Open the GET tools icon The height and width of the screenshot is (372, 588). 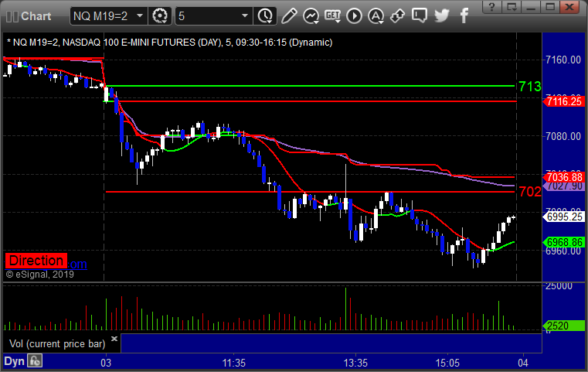[332, 16]
